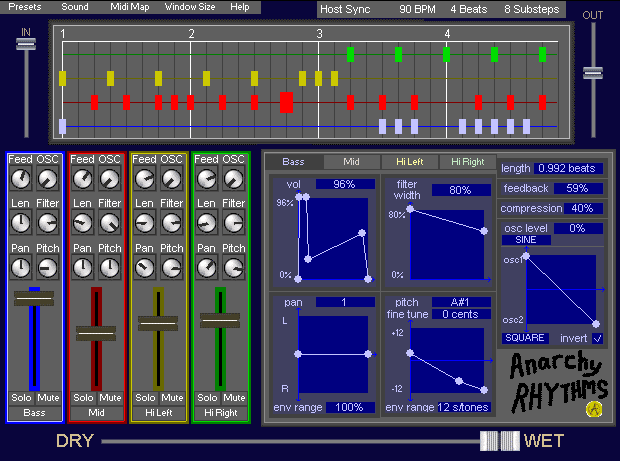Solo the Bass channel
620x461 pixels.
coord(21,398)
